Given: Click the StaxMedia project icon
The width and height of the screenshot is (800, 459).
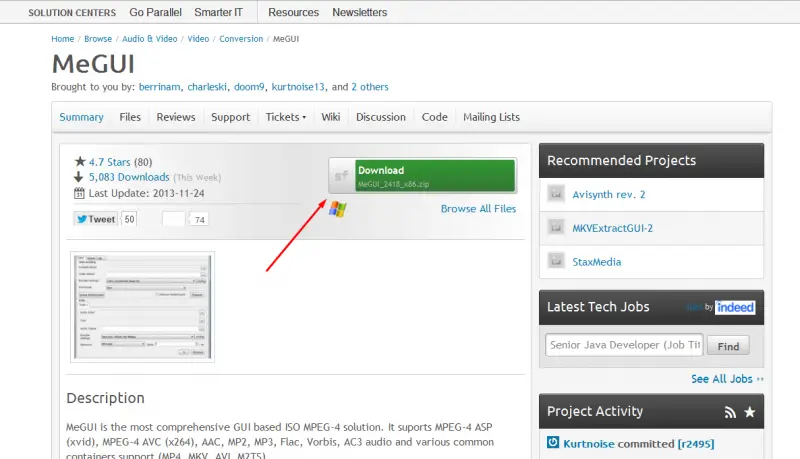Looking at the screenshot, I should click(556, 261).
